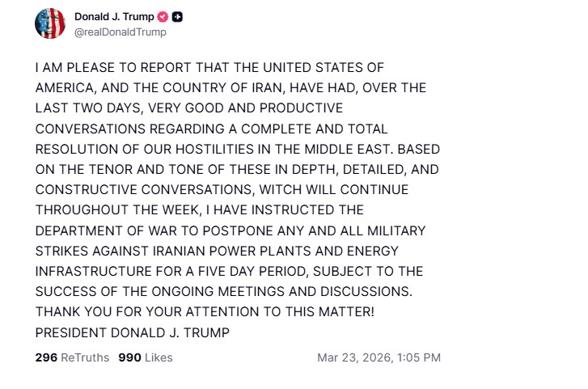The height and width of the screenshot is (389, 588).
Task: Click the ReTruths label
Action: [85, 357]
